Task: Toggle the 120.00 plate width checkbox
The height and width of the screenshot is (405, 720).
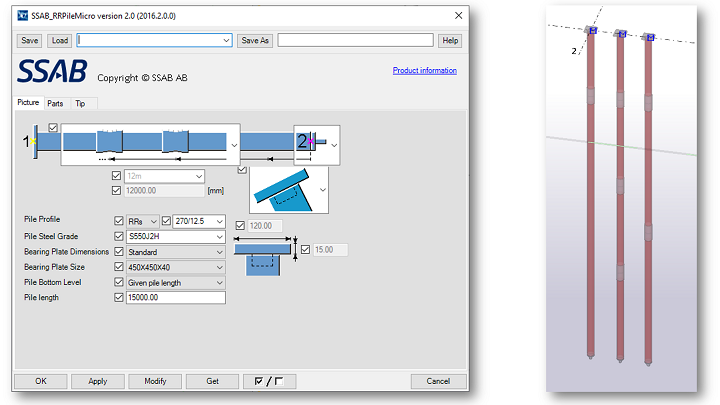Action: 240,225
